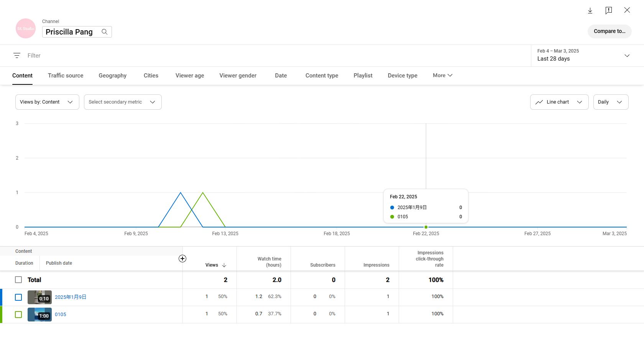This screenshot has height=351, width=644.
Task: Switch to the Traffic source tab
Action: coord(66,76)
